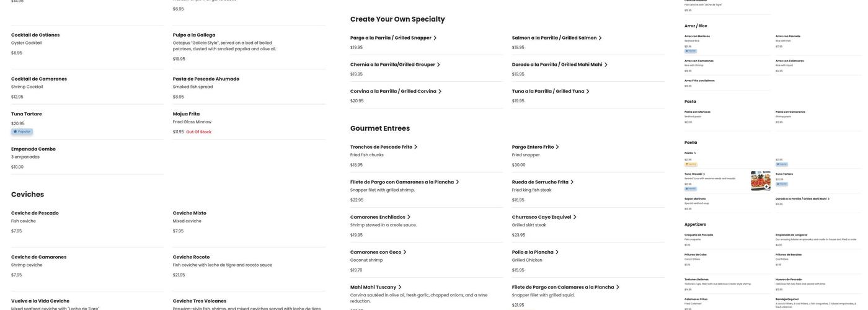Expand Tuna a la Parrilla / Grilled Tuna options
This screenshot has width=868, height=310.
coord(588,92)
